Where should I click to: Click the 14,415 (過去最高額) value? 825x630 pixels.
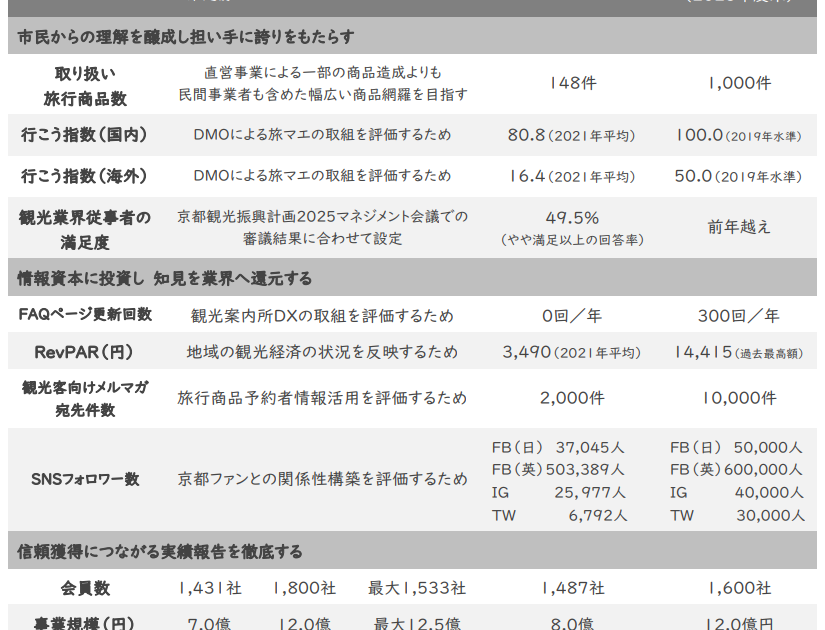(x=738, y=352)
